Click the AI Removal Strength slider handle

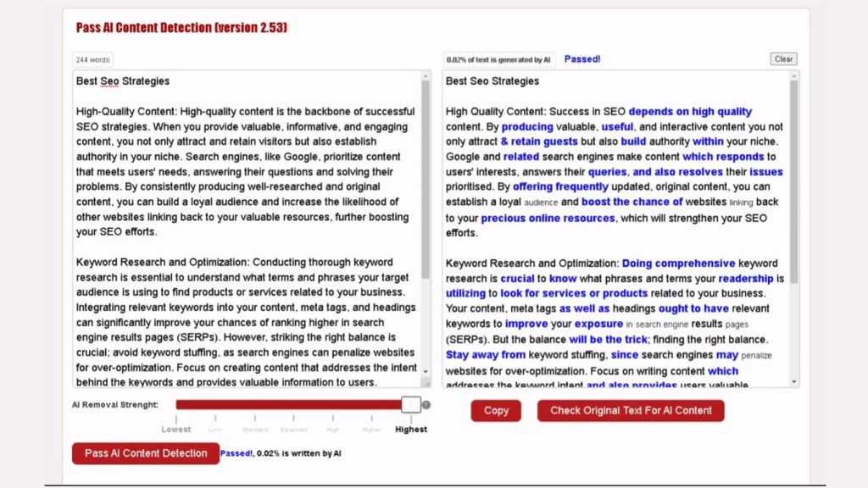coord(411,405)
